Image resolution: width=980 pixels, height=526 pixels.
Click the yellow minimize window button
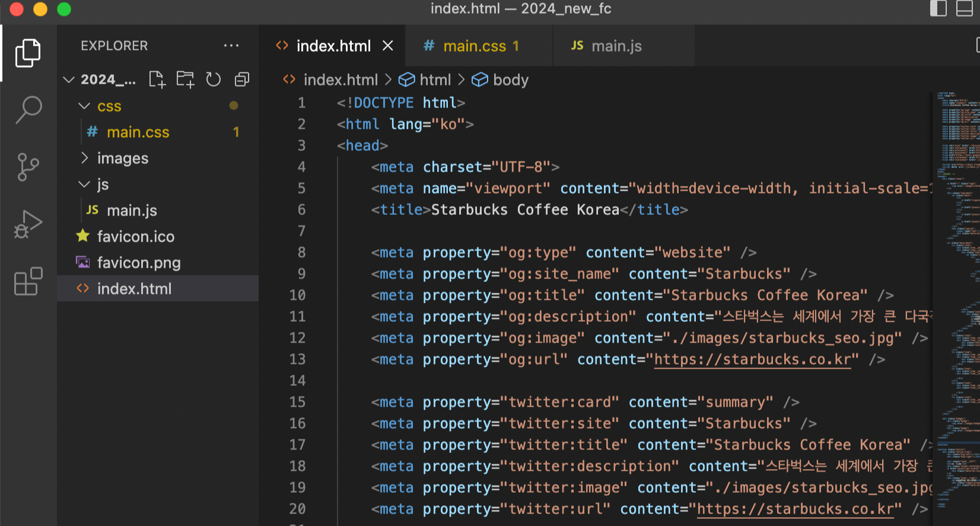[x=40, y=9]
